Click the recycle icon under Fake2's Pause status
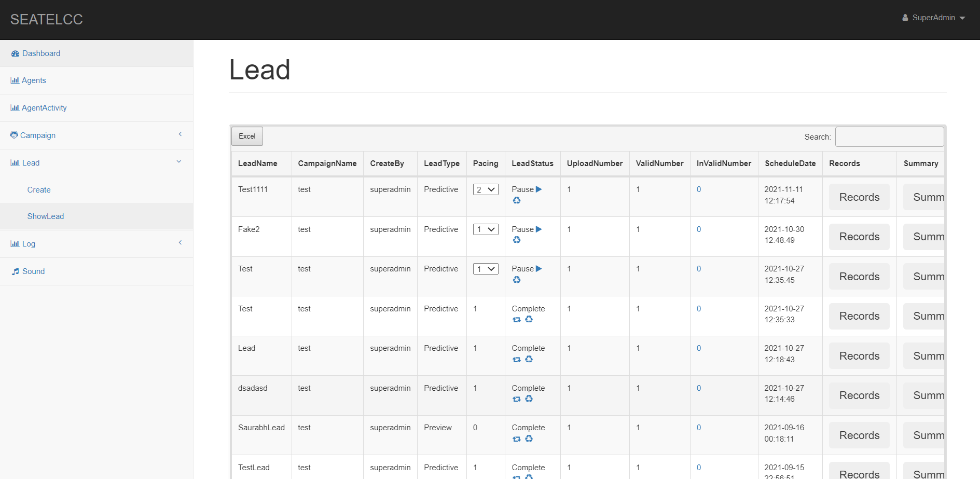 pyautogui.click(x=517, y=240)
